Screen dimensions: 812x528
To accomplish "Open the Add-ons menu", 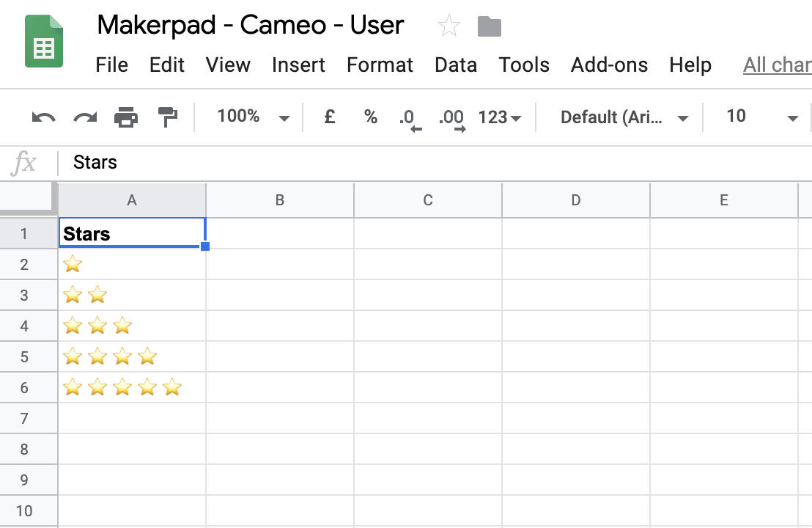I will point(609,65).
